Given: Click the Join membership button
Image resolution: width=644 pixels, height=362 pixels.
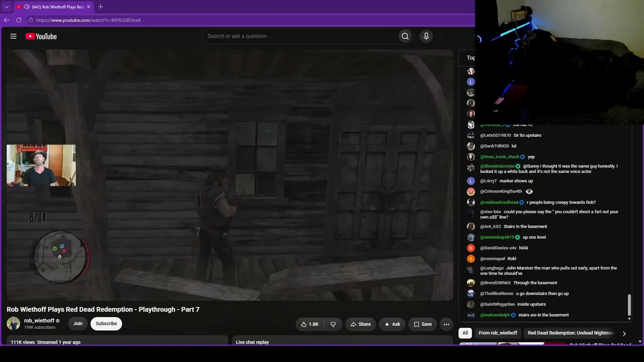Looking at the screenshot, I should (x=78, y=323).
